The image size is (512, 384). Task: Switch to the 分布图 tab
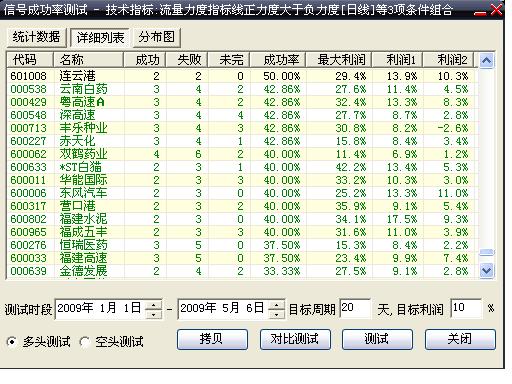[x=157, y=37]
